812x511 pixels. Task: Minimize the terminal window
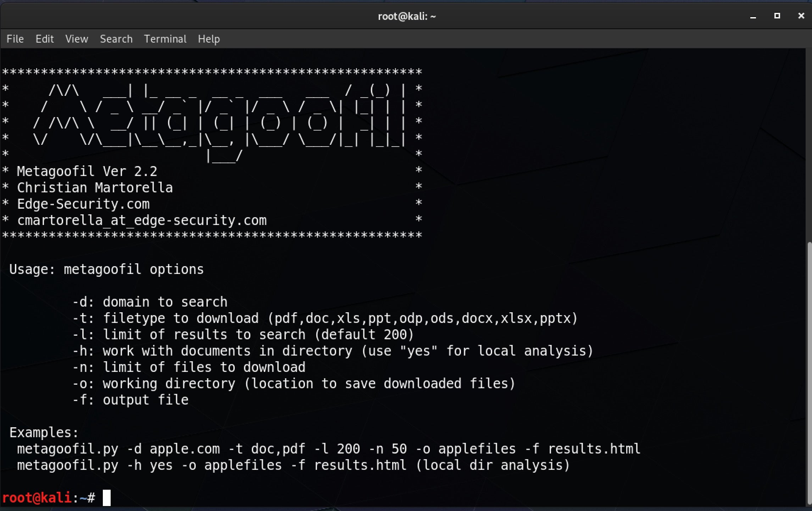click(x=753, y=16)
